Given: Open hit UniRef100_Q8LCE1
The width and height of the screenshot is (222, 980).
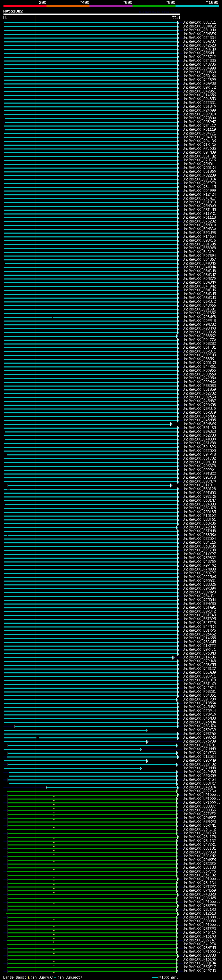Looking at the screenshot, I should tap(199, 23).
